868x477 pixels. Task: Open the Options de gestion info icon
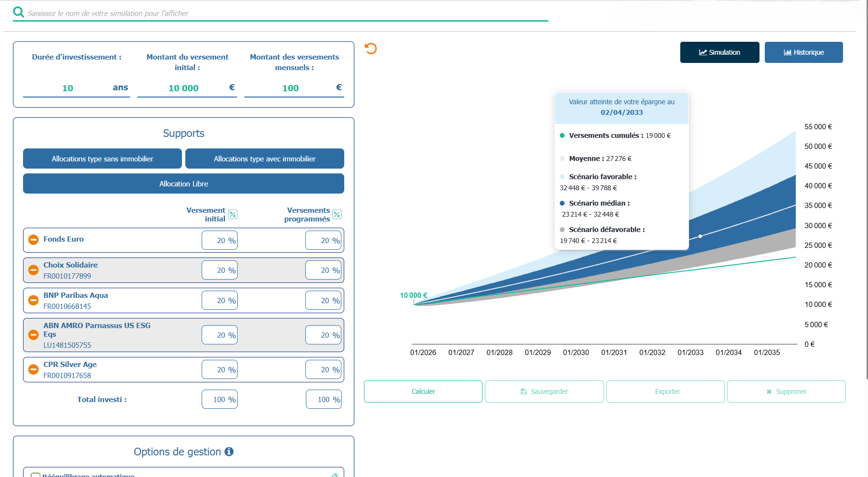(229, 452)
